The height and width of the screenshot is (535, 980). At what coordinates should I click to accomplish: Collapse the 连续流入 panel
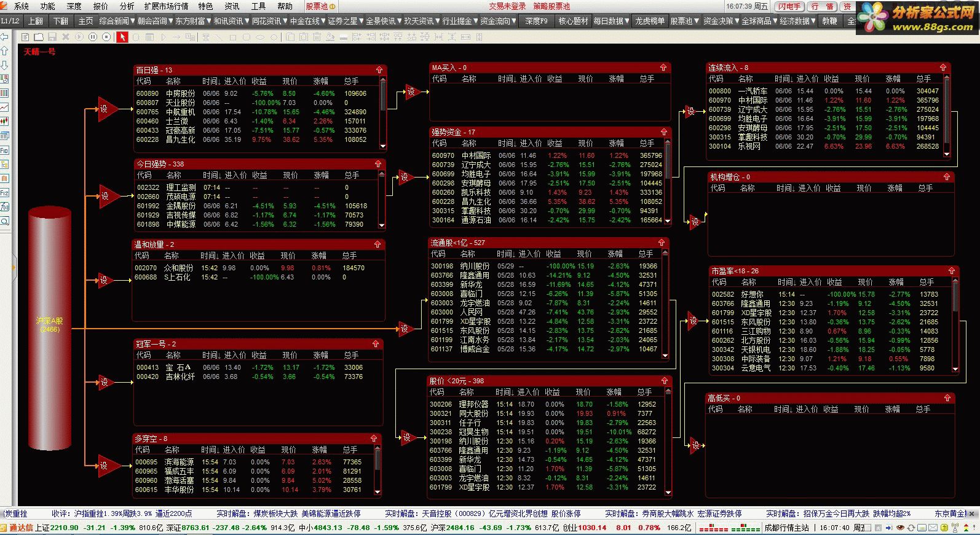[x=943, y=68]
